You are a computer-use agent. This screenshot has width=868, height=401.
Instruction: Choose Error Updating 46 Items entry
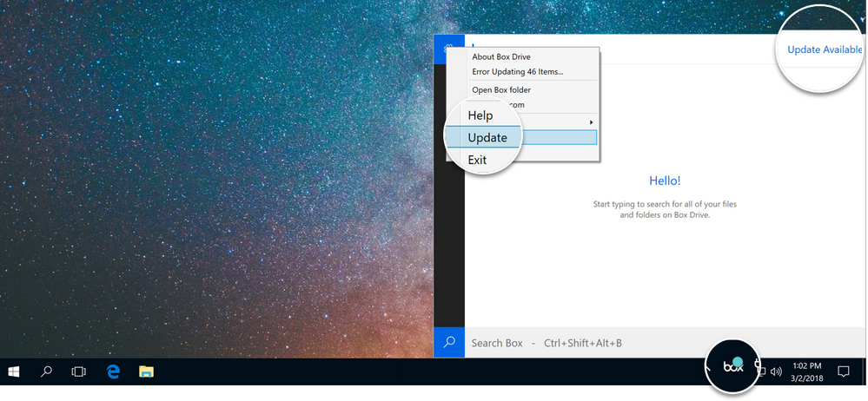(518, 72)
